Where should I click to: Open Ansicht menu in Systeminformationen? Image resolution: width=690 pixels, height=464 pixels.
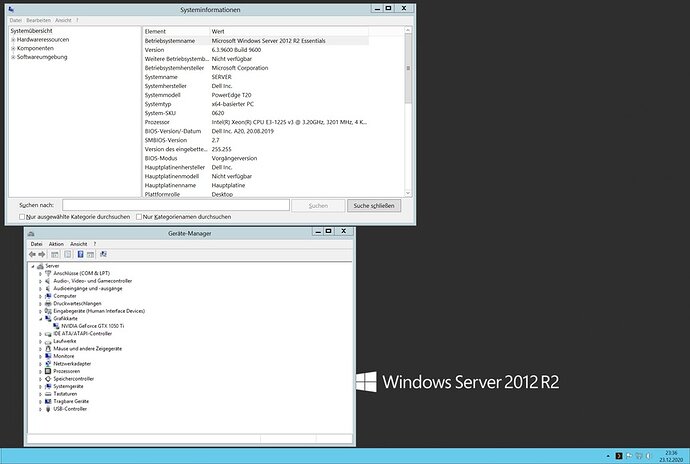pos(63,20)
